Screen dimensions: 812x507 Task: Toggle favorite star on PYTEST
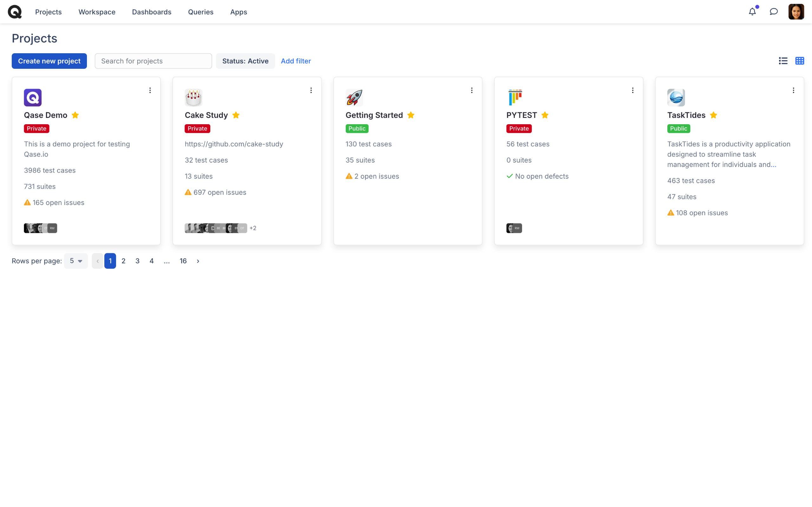[x=545, y=115]
